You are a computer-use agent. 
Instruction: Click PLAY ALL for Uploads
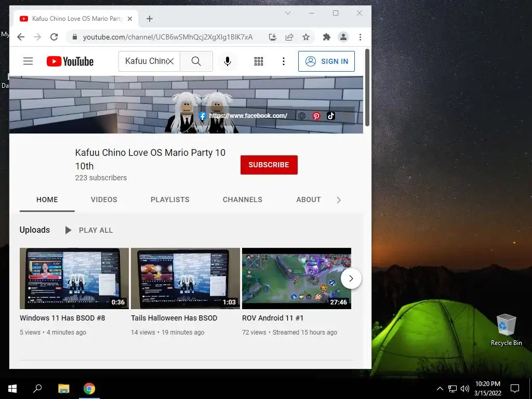click(x=89, y=230)
